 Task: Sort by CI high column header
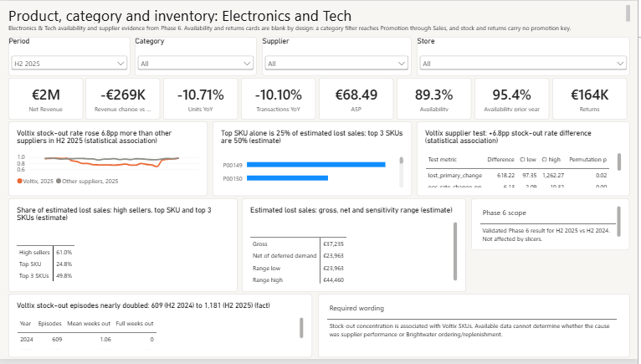[x=551, y=160]
